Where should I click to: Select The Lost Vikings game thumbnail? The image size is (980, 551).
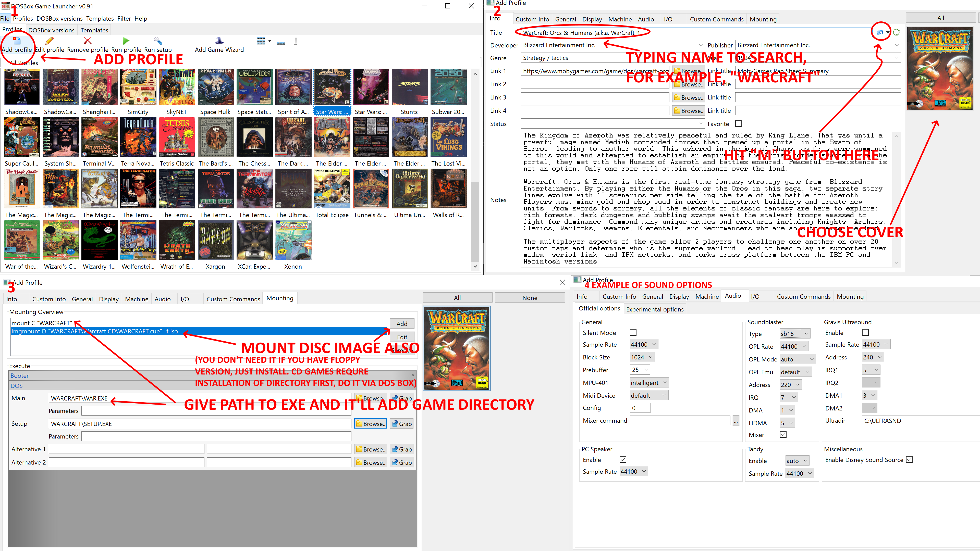tap(449, 137)
